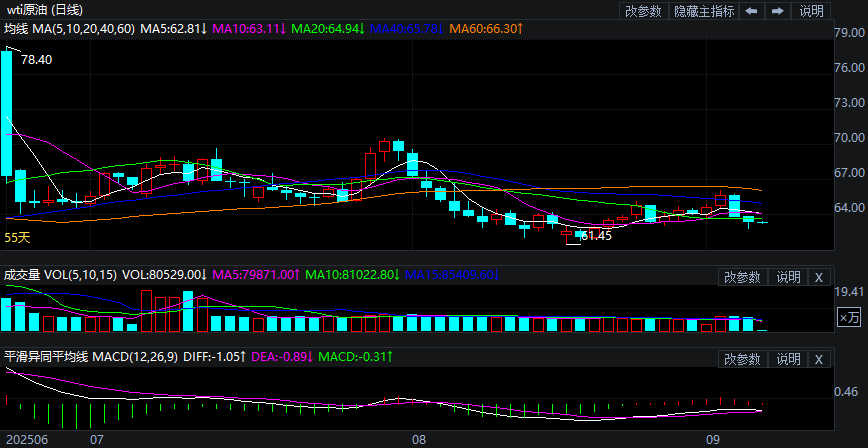Click the ×万 volume unit icon
Image resolution: width=868 pixels, height=448 pixels.
pyautogui.click(x=848, y=318)
